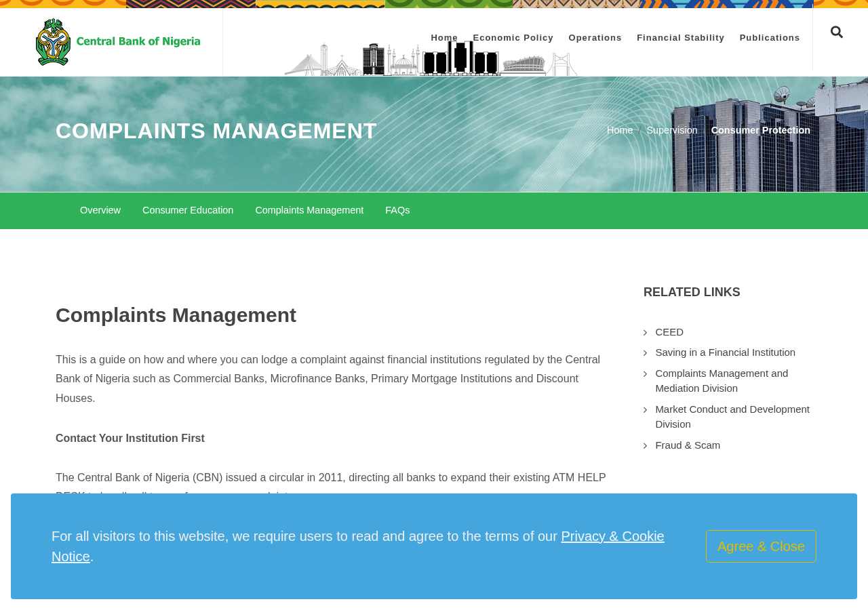
Task: Open the CEED related link
Action: (x=669, y=332)
